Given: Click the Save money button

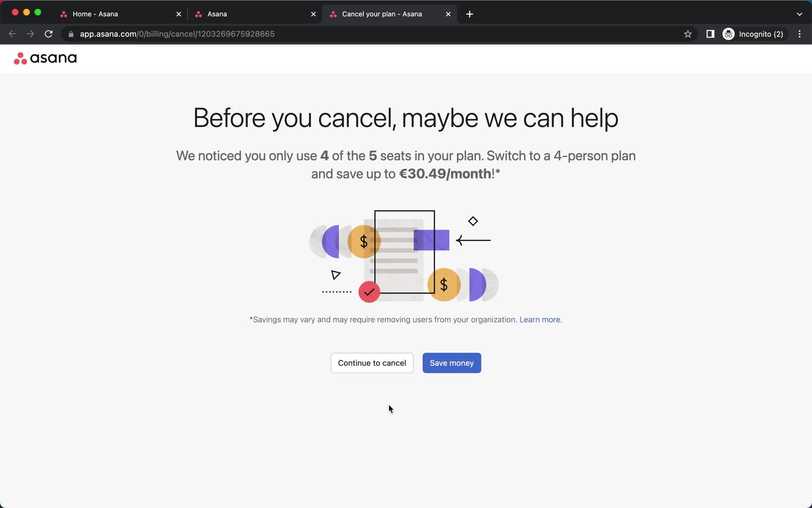Looking at the screenshot, I should (x=451, y=362).
